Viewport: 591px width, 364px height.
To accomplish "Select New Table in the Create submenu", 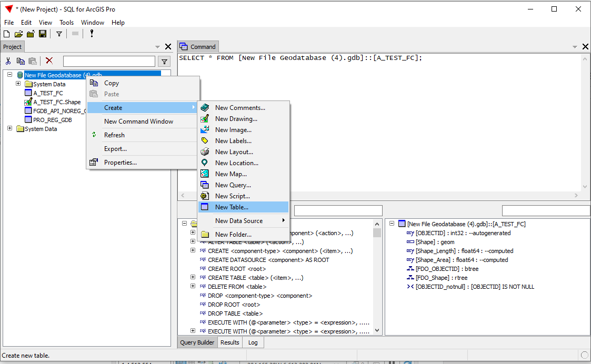I will (x=232, y=207).
